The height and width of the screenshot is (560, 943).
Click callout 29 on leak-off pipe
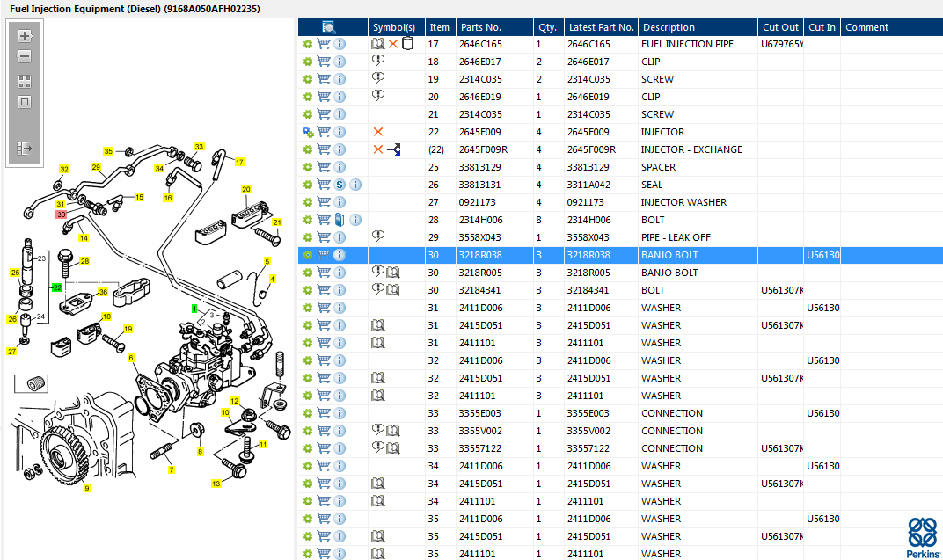click(x=96, y=167)
